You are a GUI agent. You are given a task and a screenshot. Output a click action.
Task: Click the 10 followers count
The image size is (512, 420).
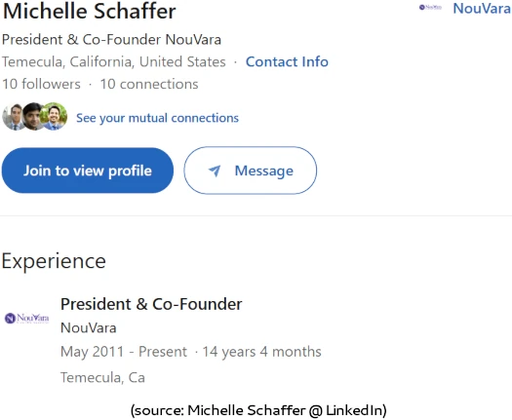tap(41, 84)
